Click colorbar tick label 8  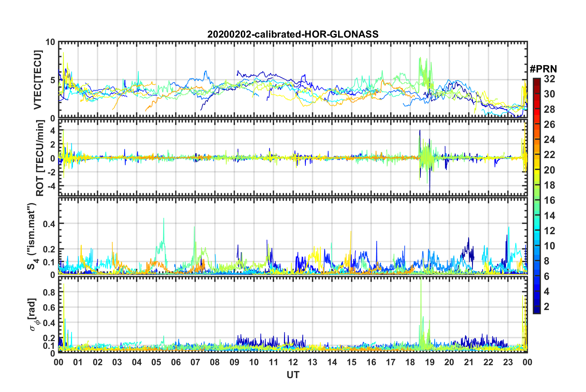pos(547,261)
